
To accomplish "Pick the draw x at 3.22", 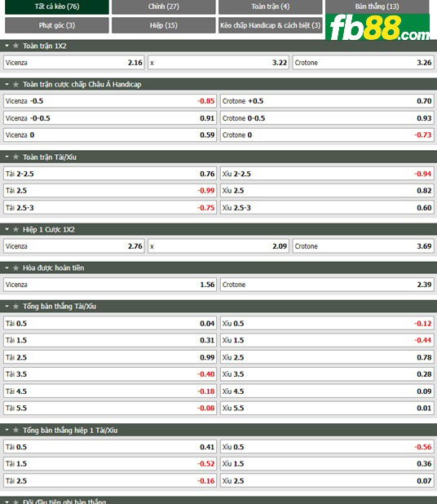I will click(218, 63).
